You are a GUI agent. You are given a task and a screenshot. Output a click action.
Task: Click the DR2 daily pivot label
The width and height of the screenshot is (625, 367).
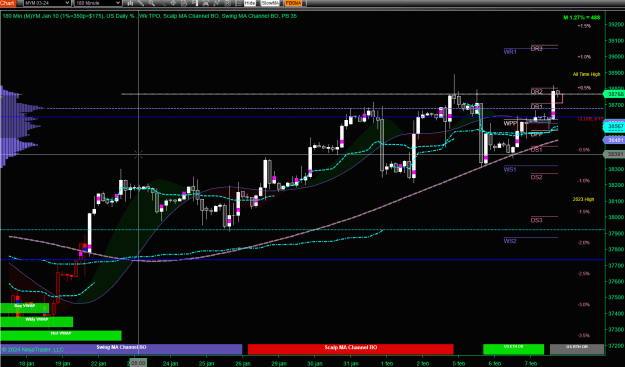pyautogui.click(x=537, y=92)
